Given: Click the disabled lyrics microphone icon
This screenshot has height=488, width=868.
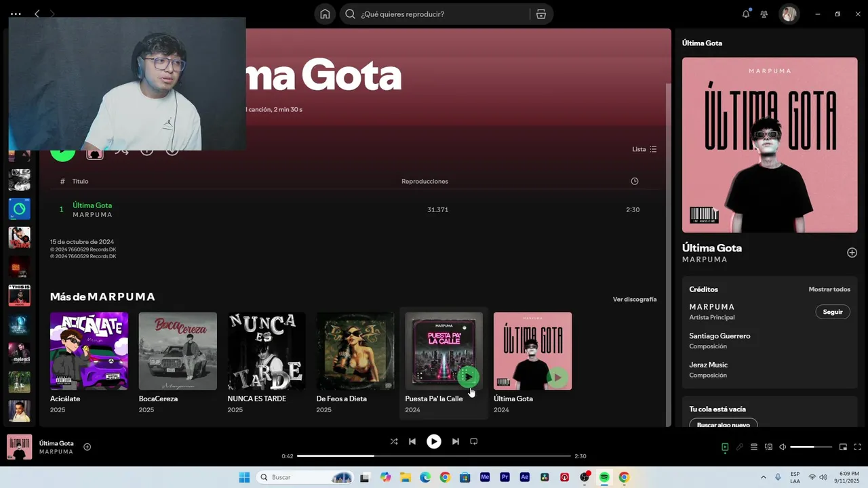Looking at the screenshot, I should 740,447.
